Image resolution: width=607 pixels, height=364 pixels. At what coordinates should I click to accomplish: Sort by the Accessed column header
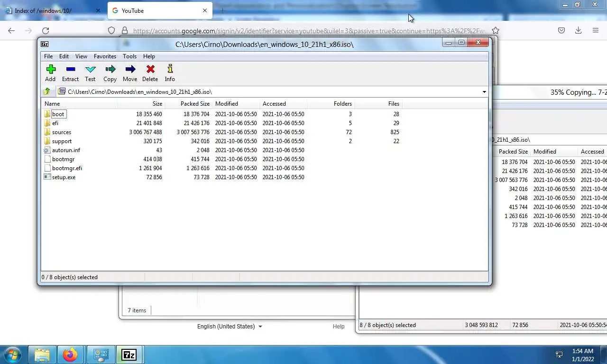click(283, 103)
